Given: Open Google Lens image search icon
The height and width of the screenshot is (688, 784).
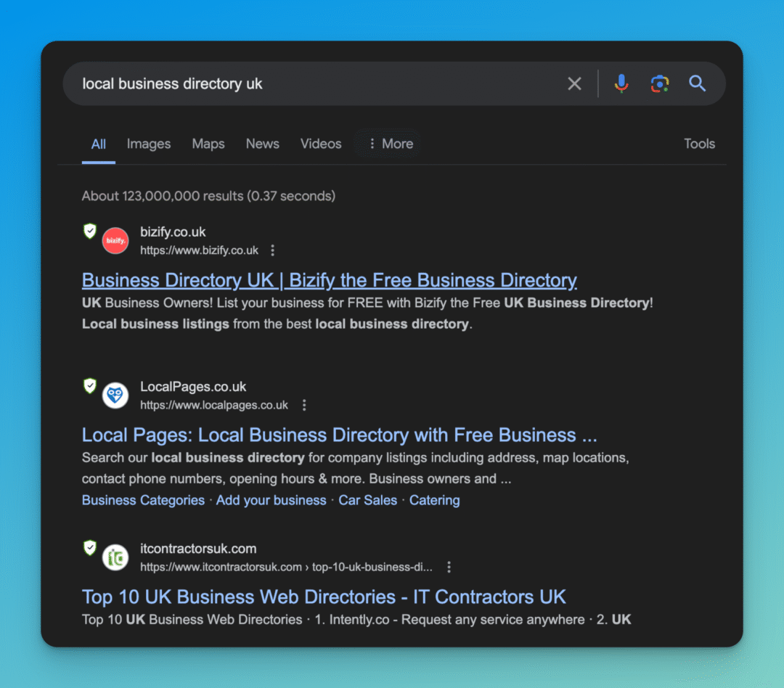Looking at the screenshot, I should pyautogui.click(x=659, y=83).
